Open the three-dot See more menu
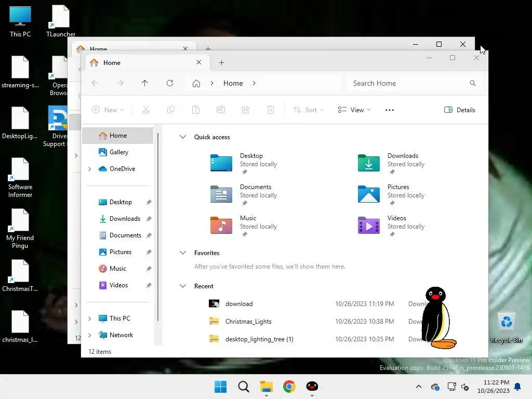This screenshot has height=399, width=532. [x=390, y=110]
